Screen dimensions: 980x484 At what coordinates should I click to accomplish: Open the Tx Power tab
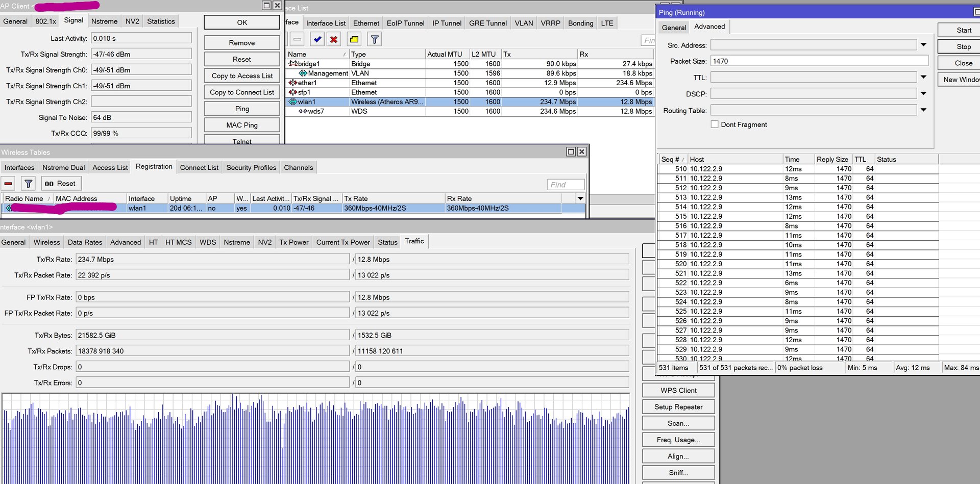coord(293,242)
